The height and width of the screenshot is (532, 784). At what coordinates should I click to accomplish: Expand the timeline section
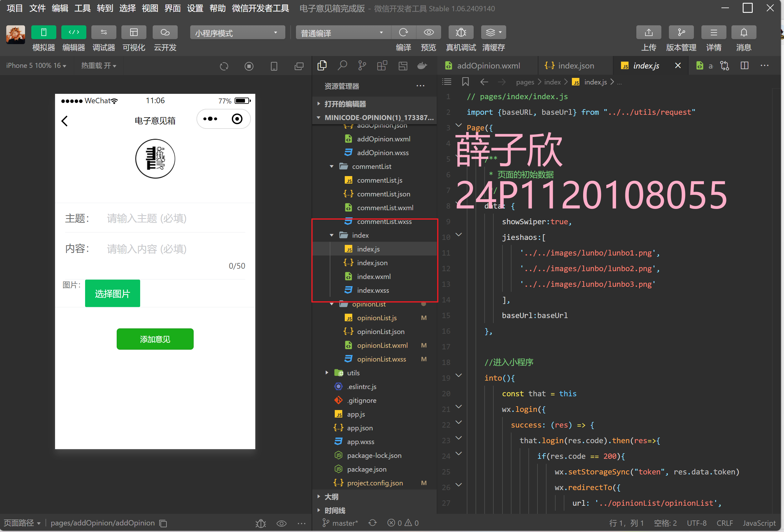(374, 510)
